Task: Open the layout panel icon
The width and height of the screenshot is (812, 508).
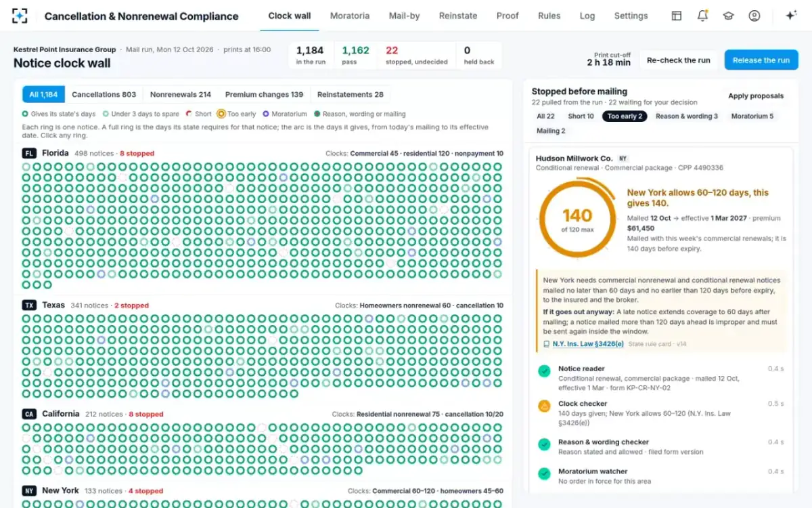Action: tap(676, 16)
